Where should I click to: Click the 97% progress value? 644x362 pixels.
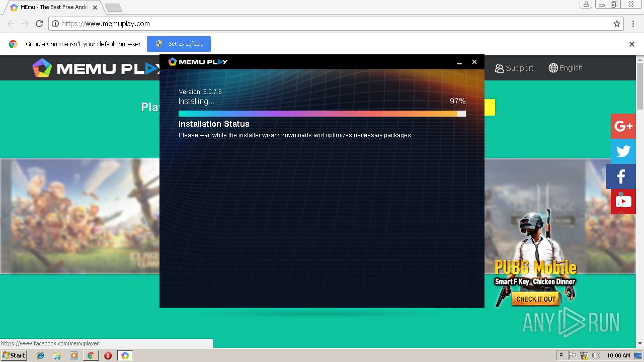click(457, 101)
